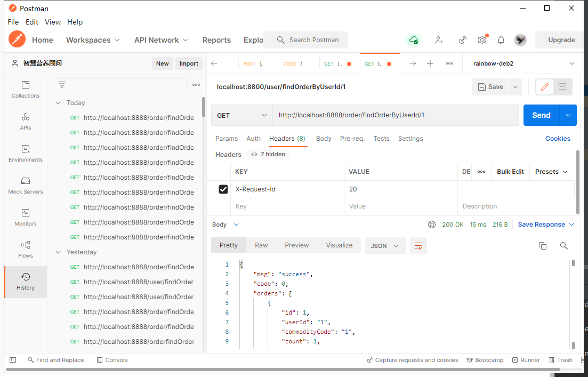Image resolution: width=588 pixels, height=377 pixels.
Task: Collapse the Today history group
Action: click(58, 103)
